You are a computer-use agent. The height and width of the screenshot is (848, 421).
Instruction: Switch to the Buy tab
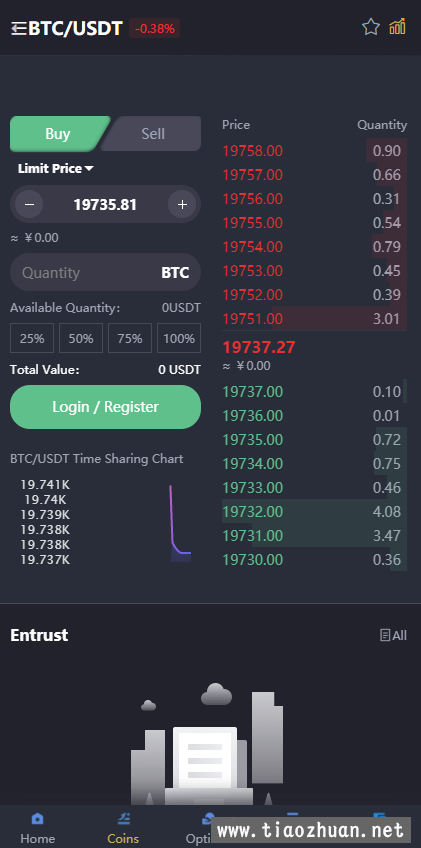click(58, 134)
